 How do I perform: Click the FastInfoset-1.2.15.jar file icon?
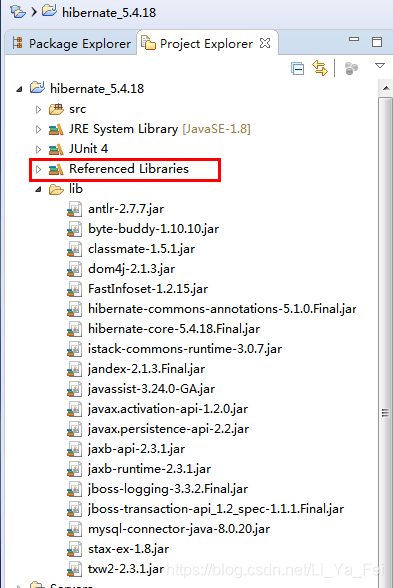tap(74, 289)
